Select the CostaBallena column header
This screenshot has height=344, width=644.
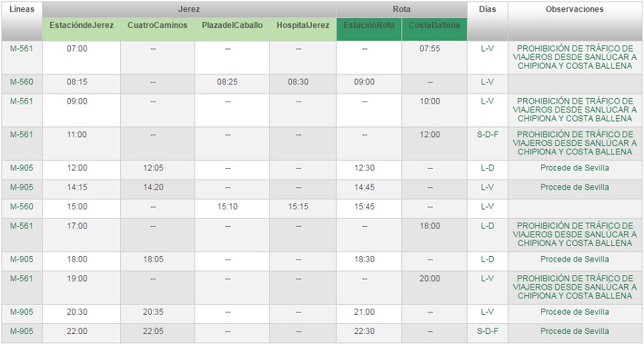[x=434, y=26]
